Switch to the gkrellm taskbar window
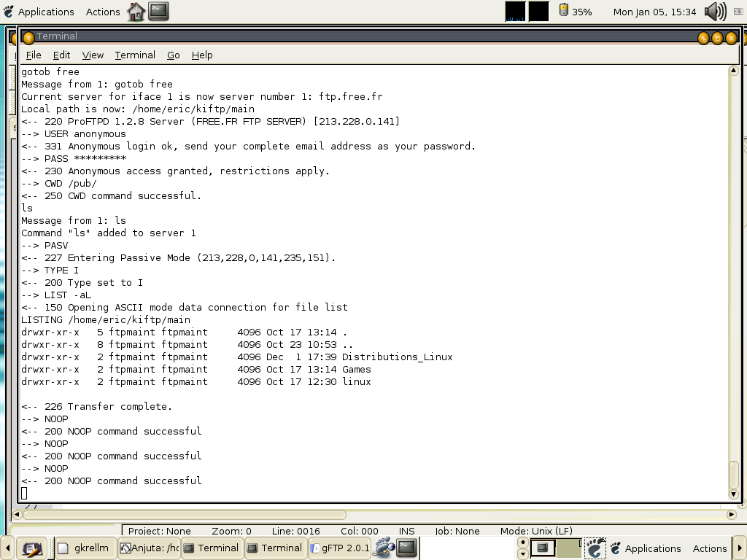The width and height of the screenshot is (747, 560). click(85, 548)
